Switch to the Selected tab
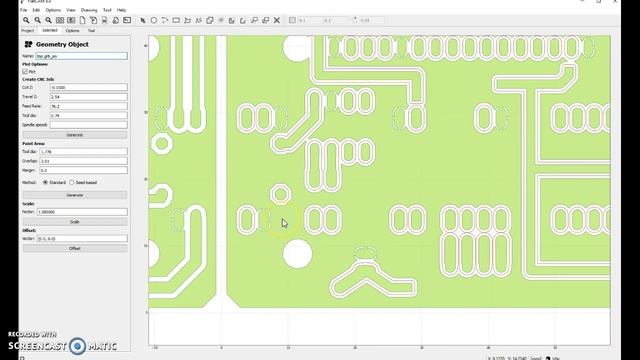640x360 pixels. (50, 31)
